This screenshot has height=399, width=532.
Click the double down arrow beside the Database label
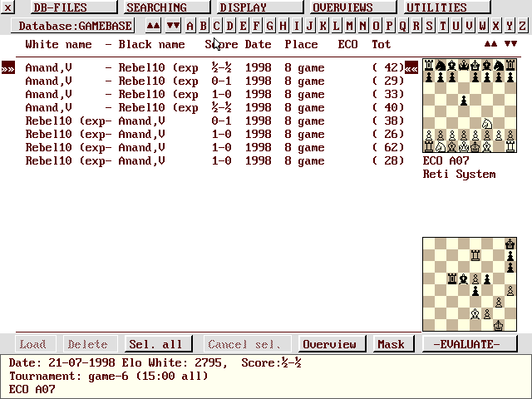click(173, 26)
